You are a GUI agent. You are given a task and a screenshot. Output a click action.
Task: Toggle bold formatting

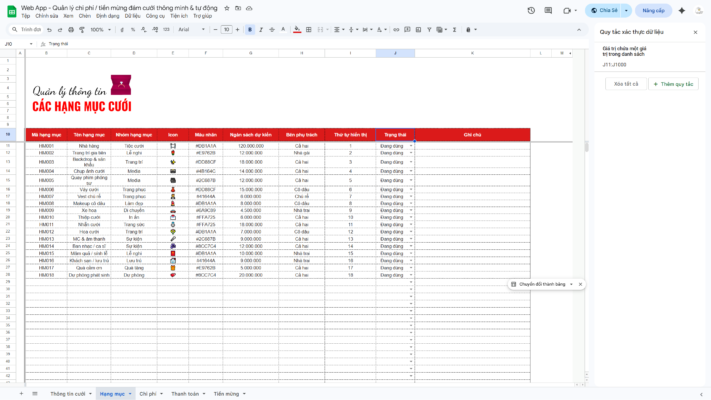coord(250,29)
